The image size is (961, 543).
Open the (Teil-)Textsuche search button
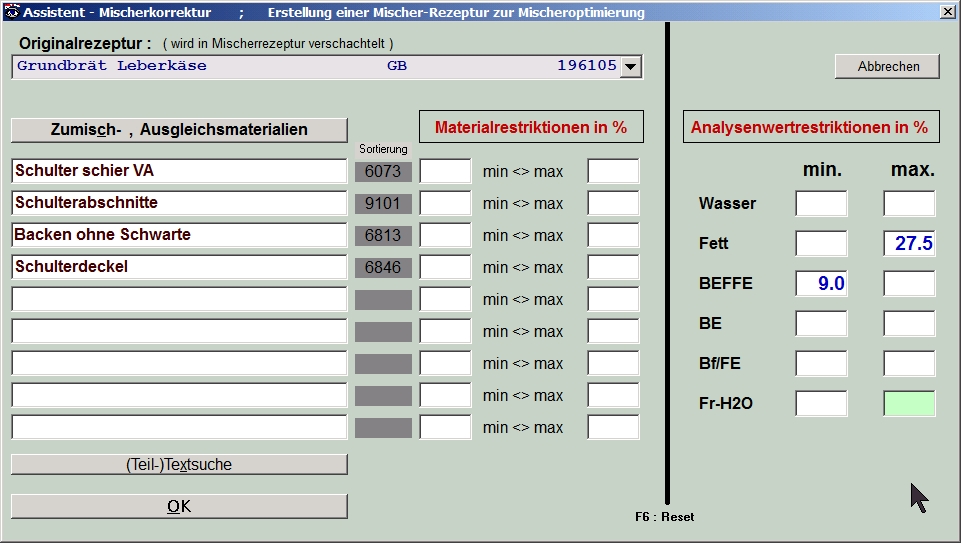[x=179, y=464]
